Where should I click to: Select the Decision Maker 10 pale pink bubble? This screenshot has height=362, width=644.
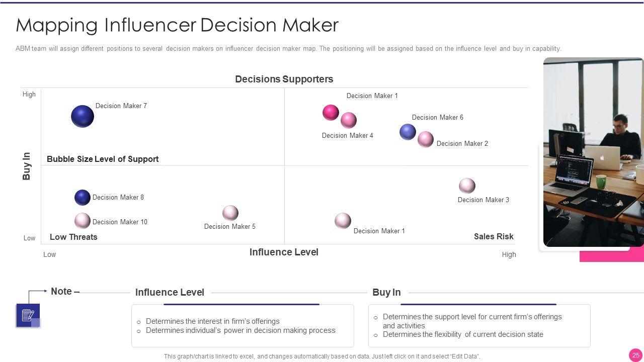[x=83, y=221]
